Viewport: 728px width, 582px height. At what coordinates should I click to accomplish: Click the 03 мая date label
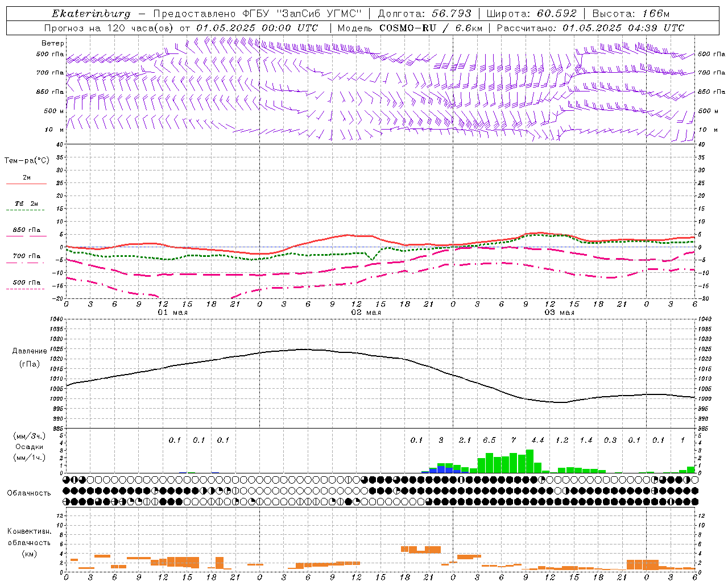[x=559, y=313]
